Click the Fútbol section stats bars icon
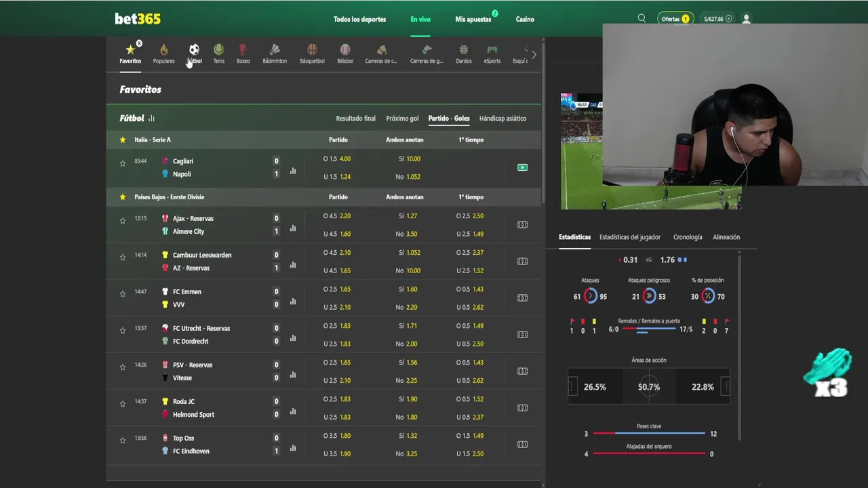Image resolution: width=868 pixels, height=488 pixels. (x=151, y=119)
